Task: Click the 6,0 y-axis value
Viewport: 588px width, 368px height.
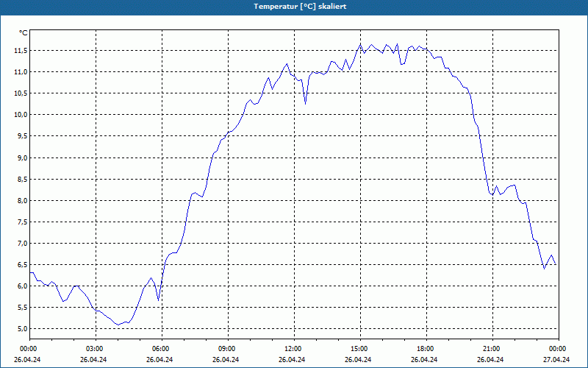Action: (22, 286)
